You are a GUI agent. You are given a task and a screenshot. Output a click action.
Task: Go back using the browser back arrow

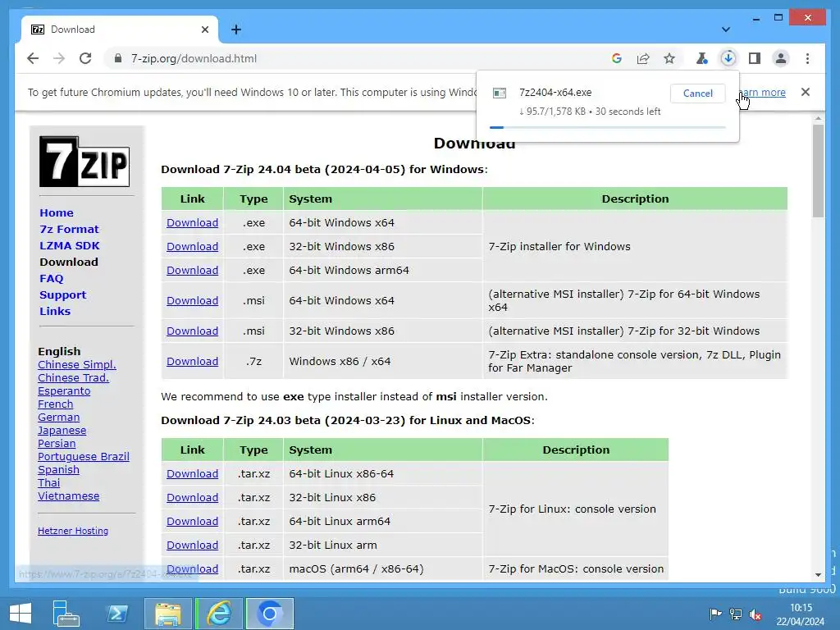(x=33, y=58)
